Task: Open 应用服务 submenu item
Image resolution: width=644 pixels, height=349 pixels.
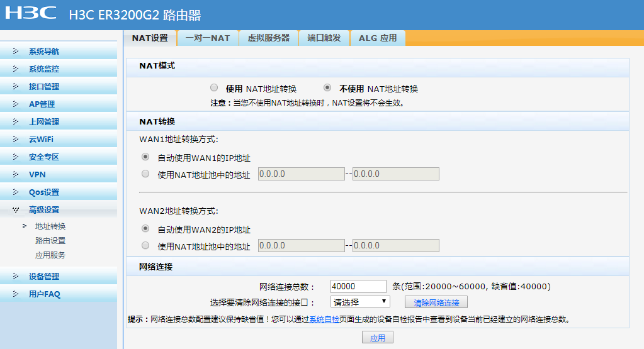Action: pos(50,255)
